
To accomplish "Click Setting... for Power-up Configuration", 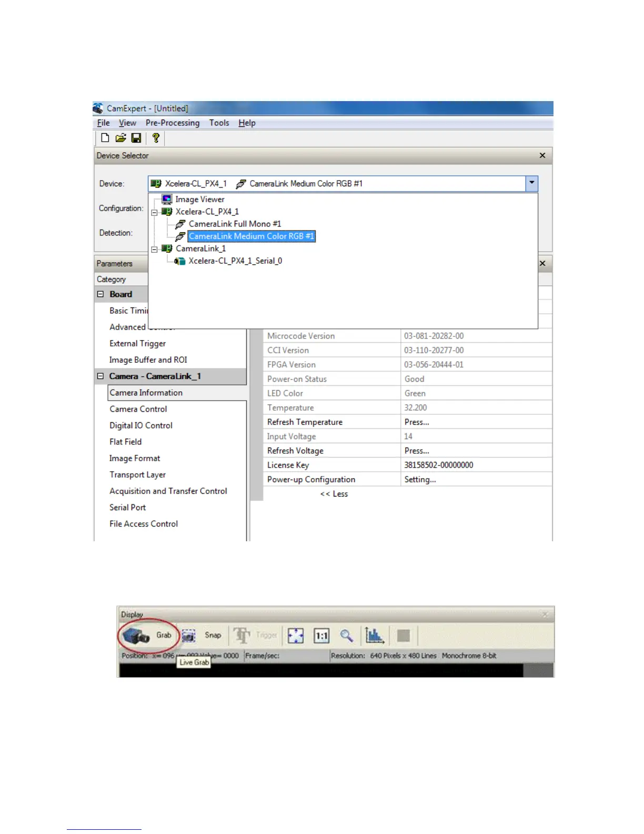I will (x=420, y=480).
